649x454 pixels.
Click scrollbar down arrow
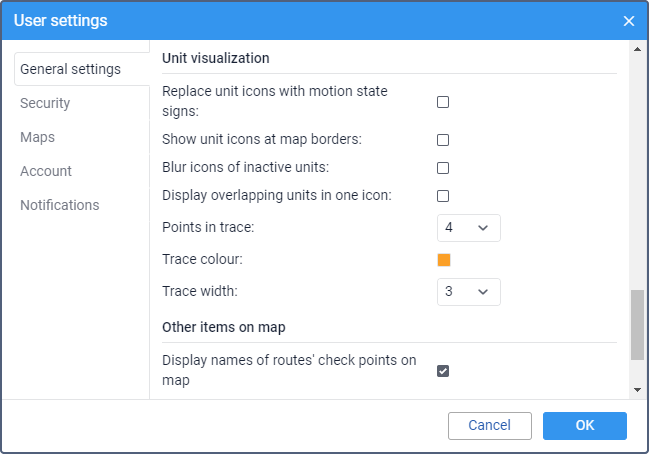click(637, 389)
